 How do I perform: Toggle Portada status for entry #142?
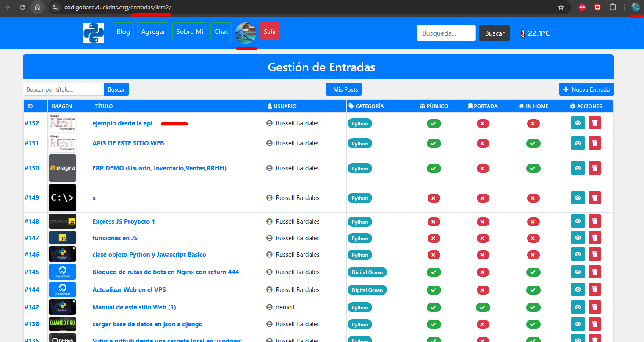pyautogui.click(x=483, y=307)
